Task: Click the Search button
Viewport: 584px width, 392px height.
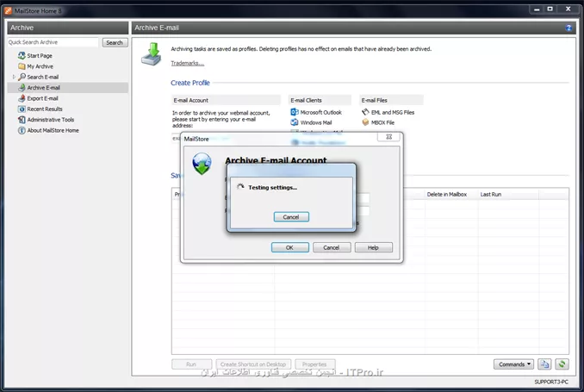Action: pos(115,42)
